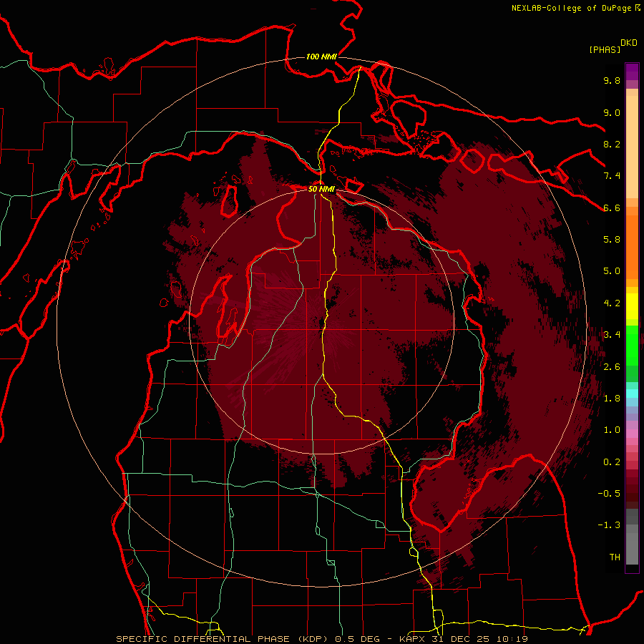This screenshot has width=644, height=644.
Task: Click the 100 NMI range ring label
Action: point(321,57)
